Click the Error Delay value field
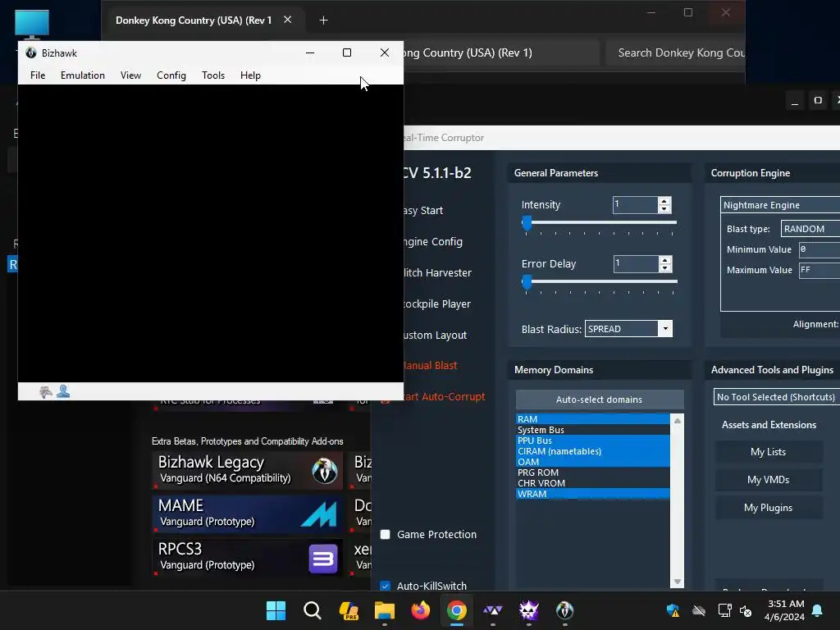This screenshot has width=840, height=630. click(x=636, y=263)
